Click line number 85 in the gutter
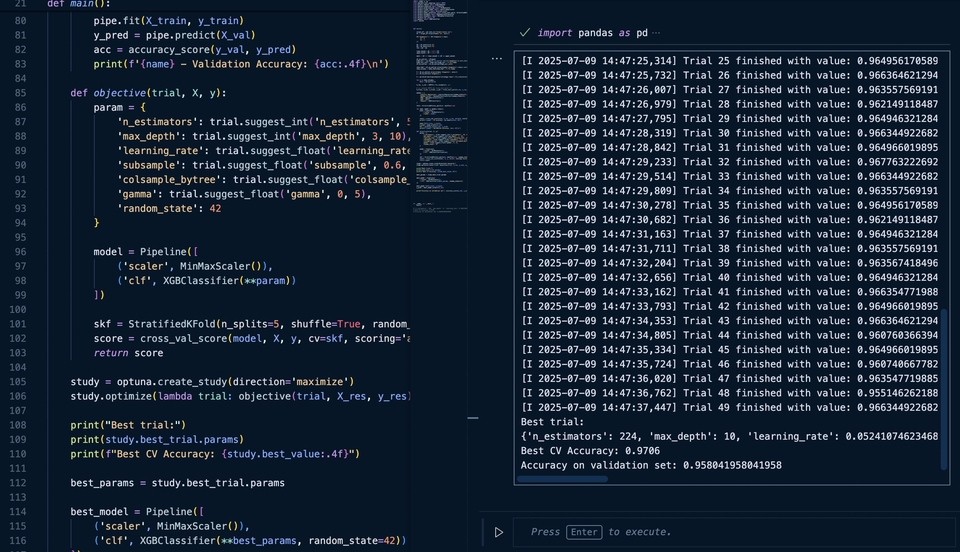960x552 pixels. coord(20,92)
